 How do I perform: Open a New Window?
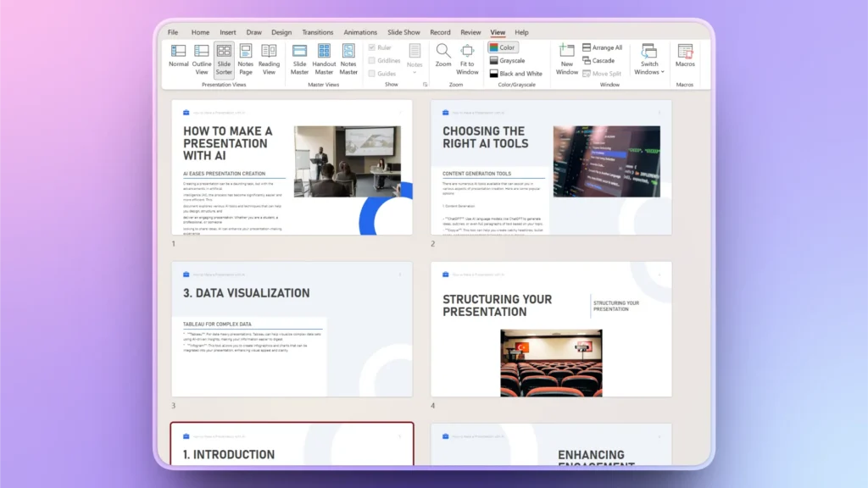[567, 60]
